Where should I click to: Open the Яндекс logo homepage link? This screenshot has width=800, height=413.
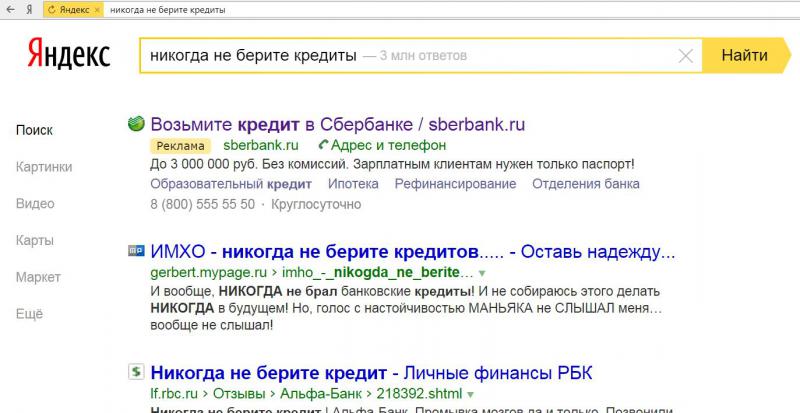pyautogui.click(x=69, y=54)
